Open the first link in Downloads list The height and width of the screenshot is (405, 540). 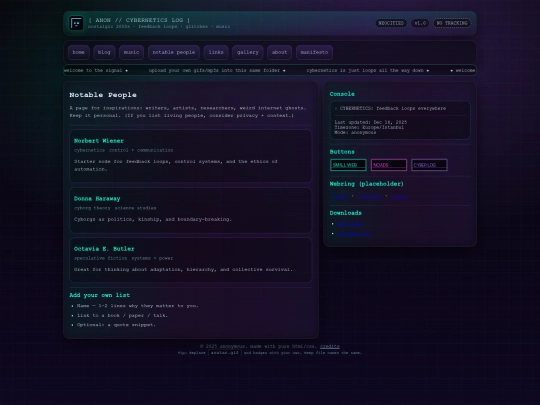click(x=350, y=224)
